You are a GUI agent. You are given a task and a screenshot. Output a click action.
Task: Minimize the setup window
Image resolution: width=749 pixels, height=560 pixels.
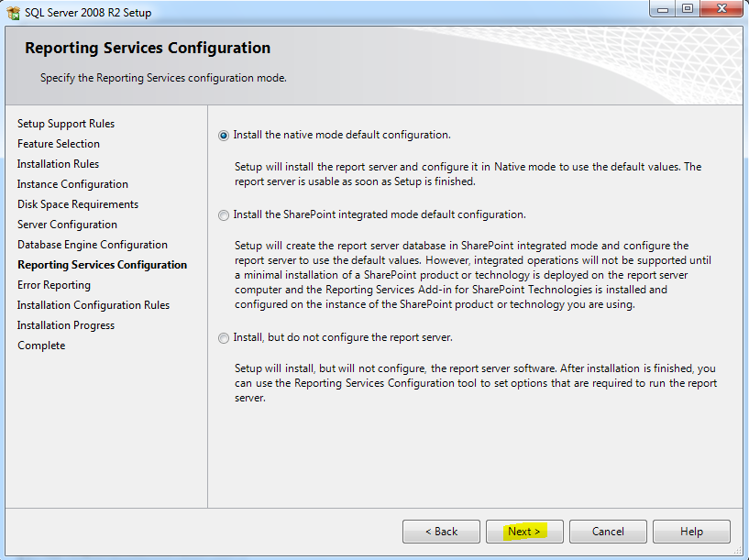click(x=663, y=9)
